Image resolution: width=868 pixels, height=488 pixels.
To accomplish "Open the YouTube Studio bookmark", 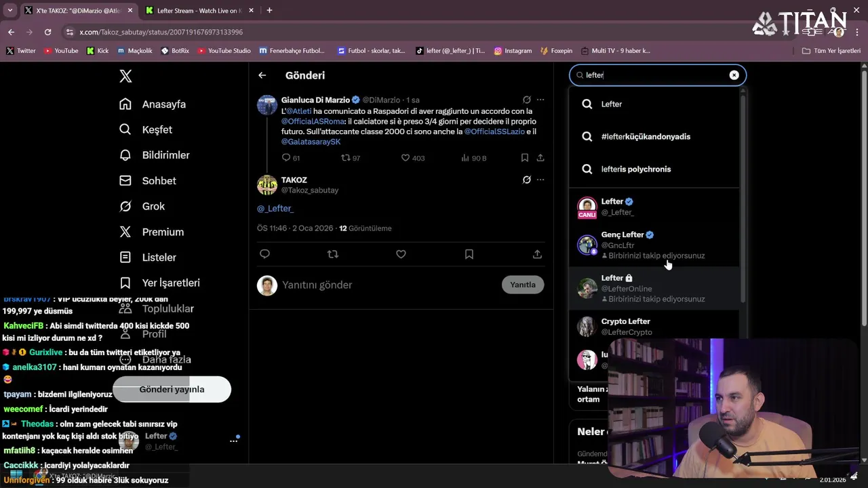I will tap(224, 51).
